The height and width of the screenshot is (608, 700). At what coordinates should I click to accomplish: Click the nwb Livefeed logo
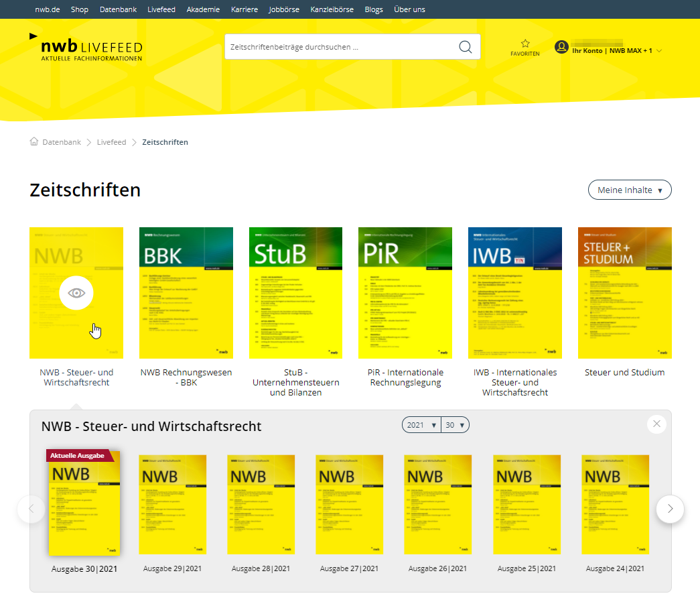(86, 48)
